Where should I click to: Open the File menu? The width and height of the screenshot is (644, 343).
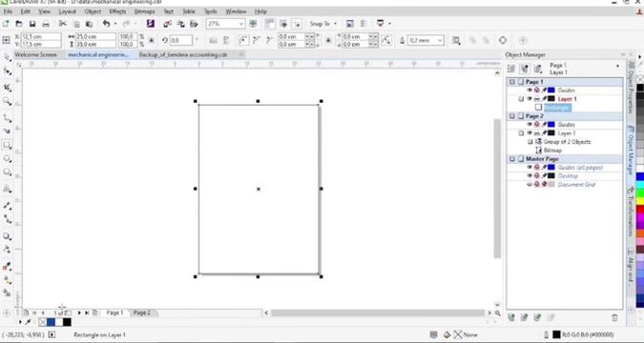point(8,11)
